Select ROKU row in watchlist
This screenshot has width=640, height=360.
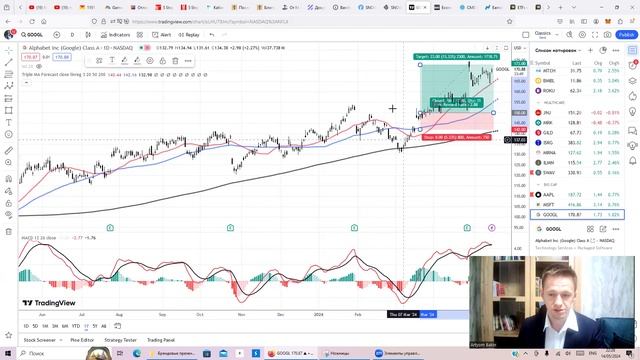point(577,91)
